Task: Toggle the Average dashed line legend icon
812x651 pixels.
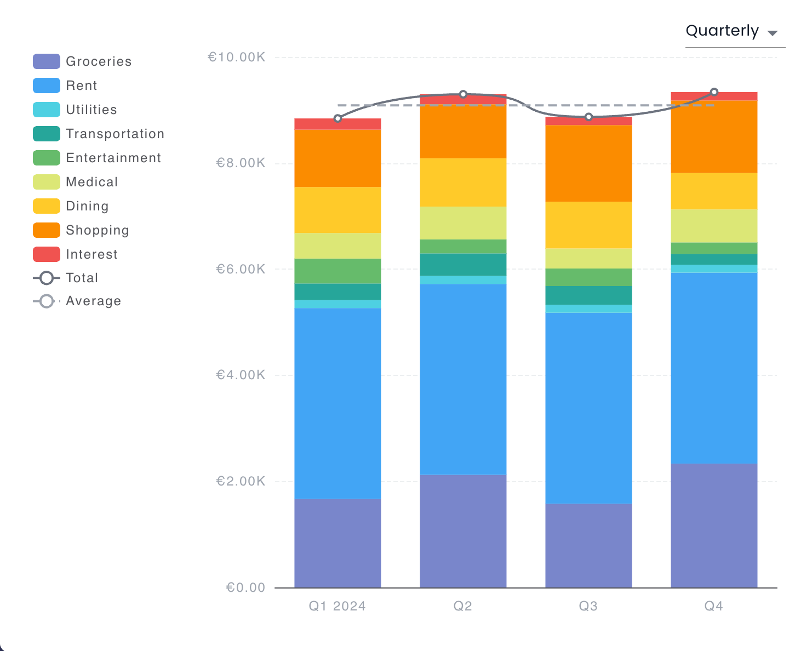Action: [x=47, y=301]
